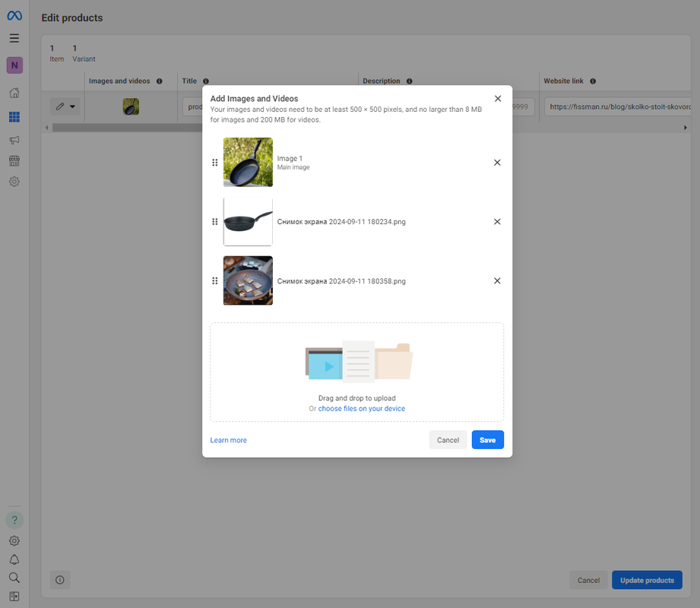The height and width of the screenshot is (608, 700).
Task: Open the catalog grid icon in sidebar
Action: (14, 117)
